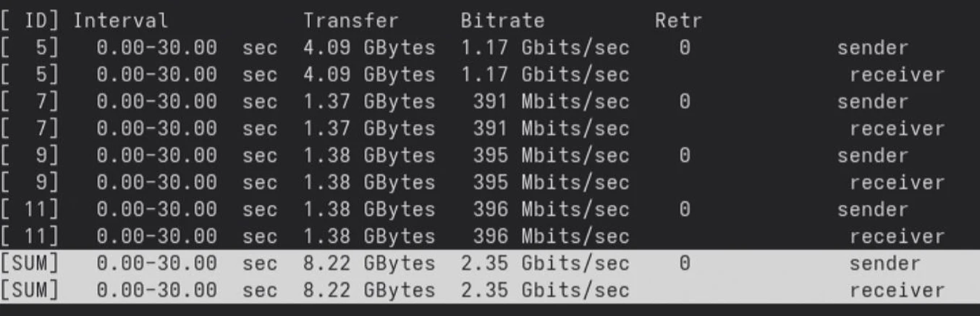Click the Retr value 0 in SUM sender row
The height and width of the screenshot is (316, 980).
point(684,264)
